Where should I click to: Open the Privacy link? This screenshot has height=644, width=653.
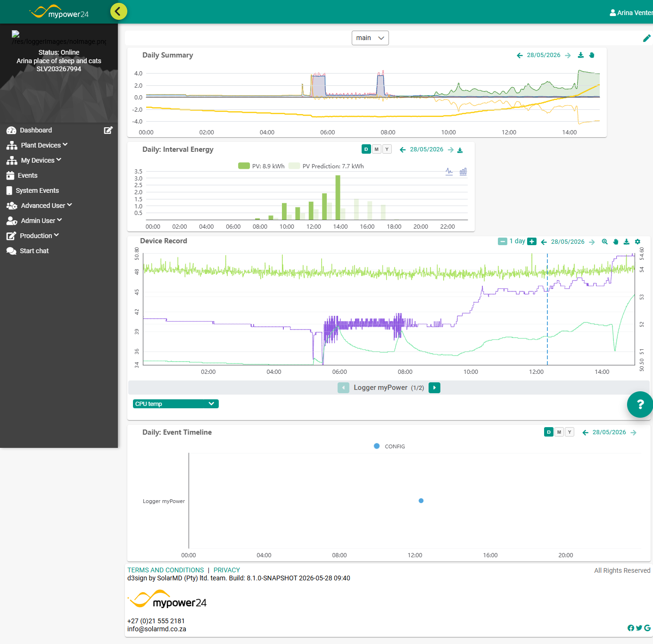tap(227, 570)
